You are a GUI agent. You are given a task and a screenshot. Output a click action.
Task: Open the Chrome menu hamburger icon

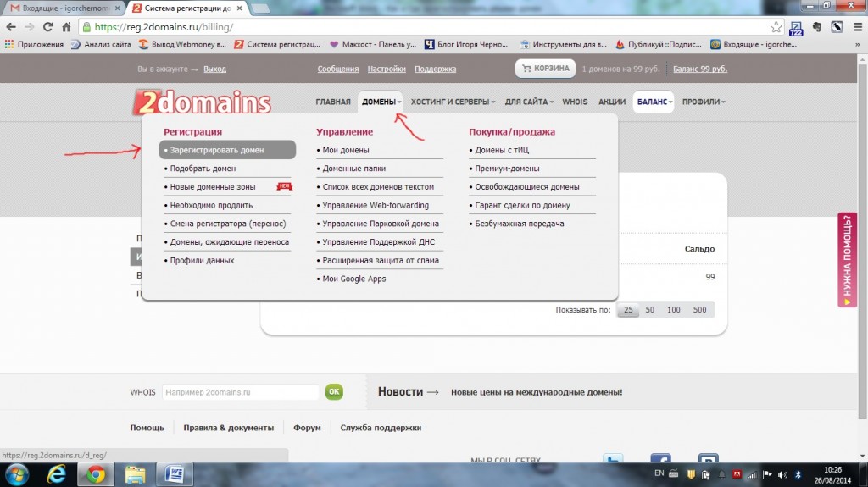[x=858, y=26]
